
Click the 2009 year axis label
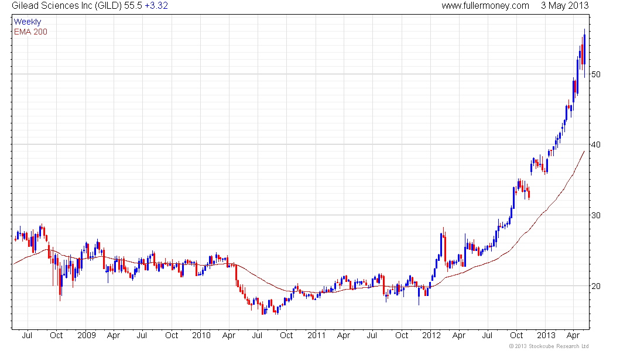click(86, 335)
